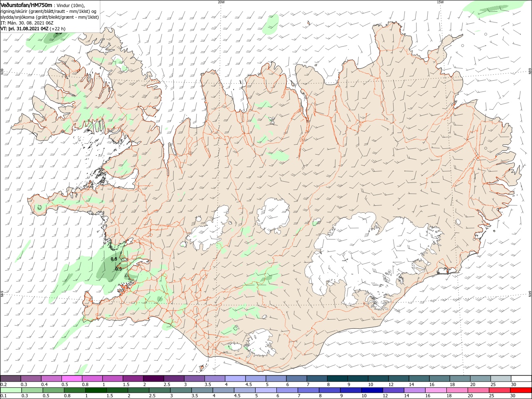The height and width of the screenshot is (399, 532).
Task: Select the 'VT: þri. 31.08.2021 04Z' valid time
Action: click(25, 29)
